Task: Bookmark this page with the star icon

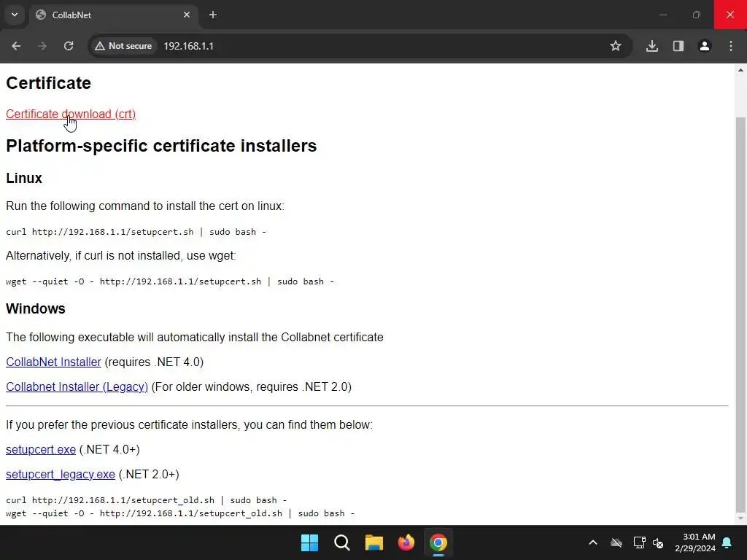Action: [x=616, y=46]
